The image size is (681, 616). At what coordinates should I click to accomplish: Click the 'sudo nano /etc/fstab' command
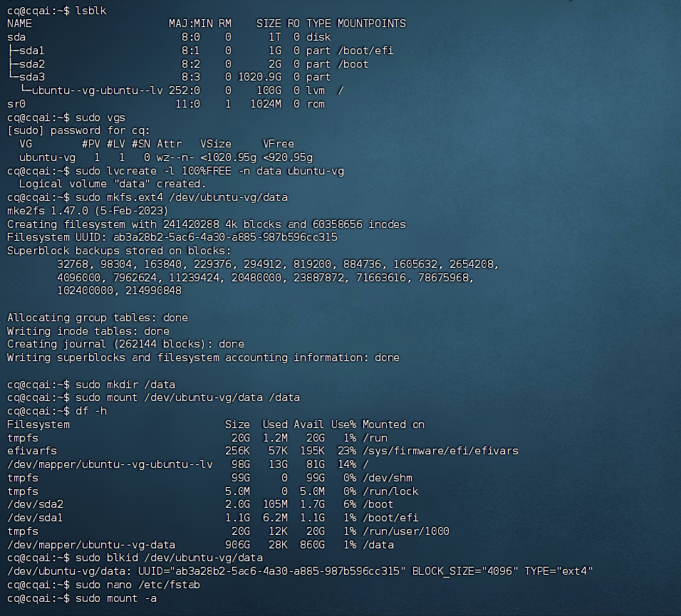(x=137, y=585)
